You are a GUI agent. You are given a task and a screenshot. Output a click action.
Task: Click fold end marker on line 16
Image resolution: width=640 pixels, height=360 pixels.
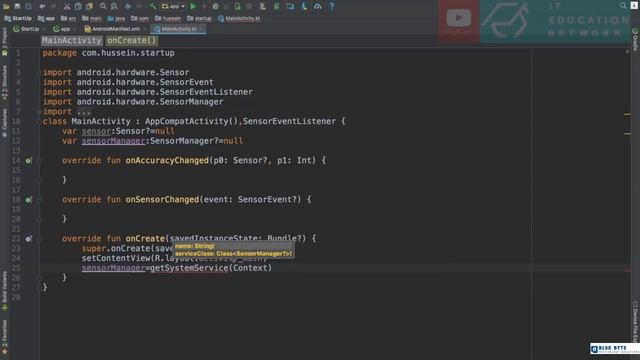point(40,180)
